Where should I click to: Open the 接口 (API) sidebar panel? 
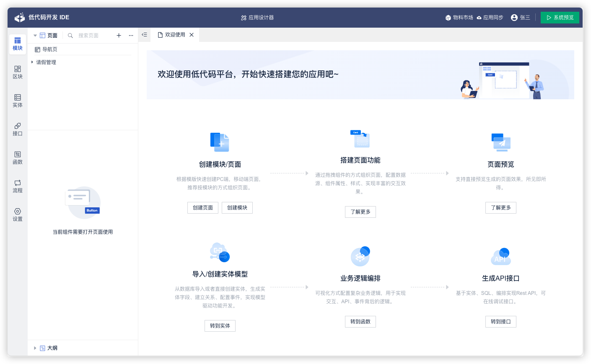pyautogui.click(x=18, y=129)
